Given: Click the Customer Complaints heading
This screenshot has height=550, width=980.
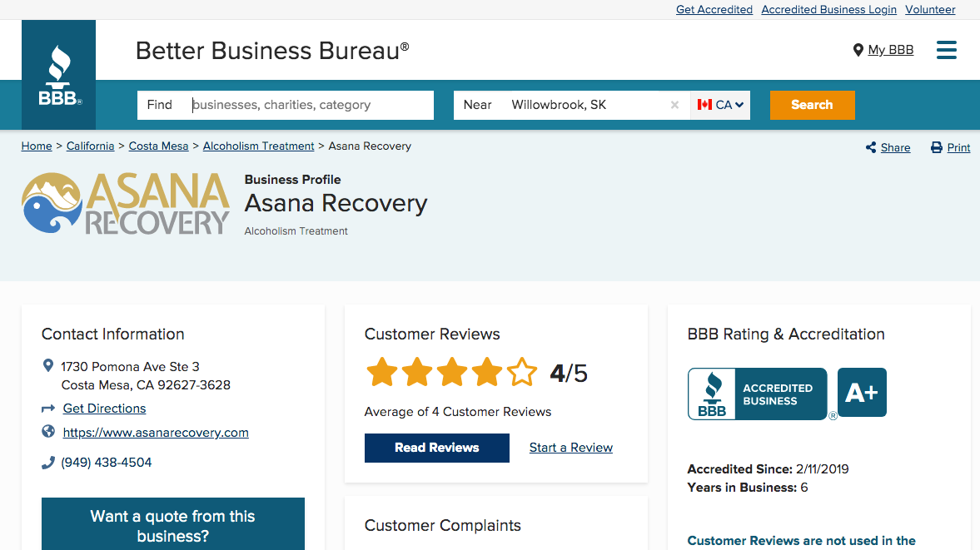Looking at the screenshot, I should (x=442, y=526).
